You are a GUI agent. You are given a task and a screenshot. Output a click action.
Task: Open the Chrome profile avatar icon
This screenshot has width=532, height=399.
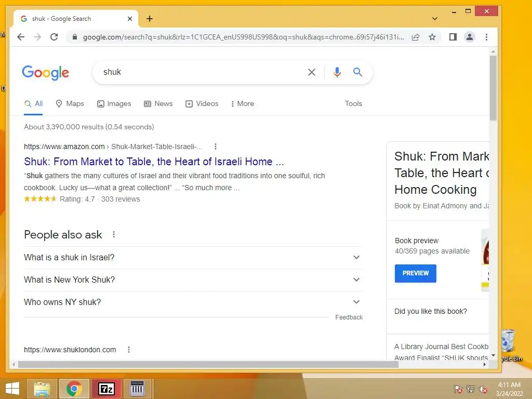[470, 37]
